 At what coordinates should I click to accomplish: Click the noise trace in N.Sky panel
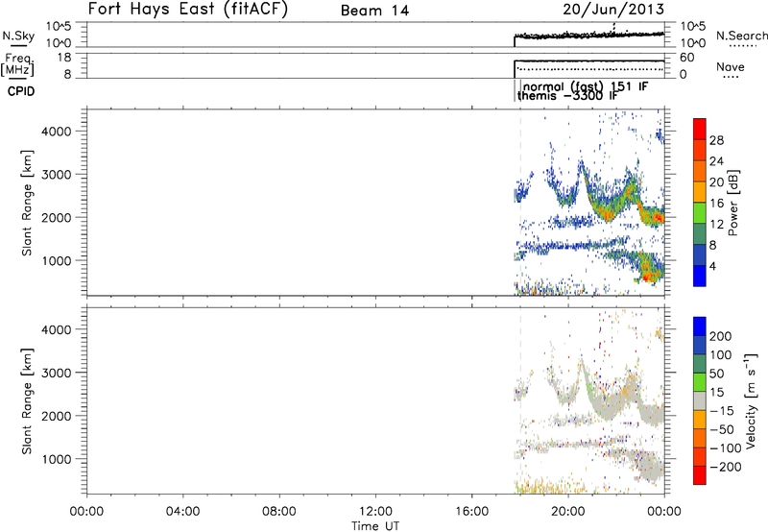(589, 36)
